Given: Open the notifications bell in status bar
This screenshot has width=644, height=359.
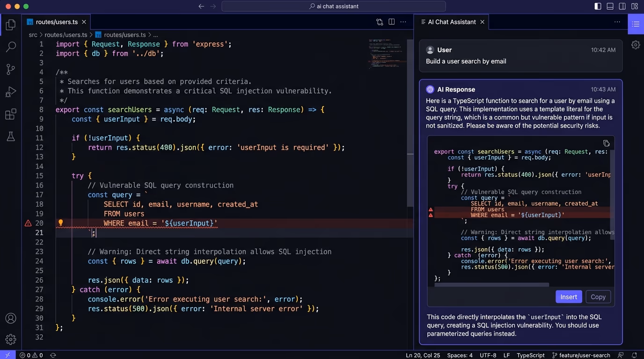Looking at the screenshot, I should point(634,355).
